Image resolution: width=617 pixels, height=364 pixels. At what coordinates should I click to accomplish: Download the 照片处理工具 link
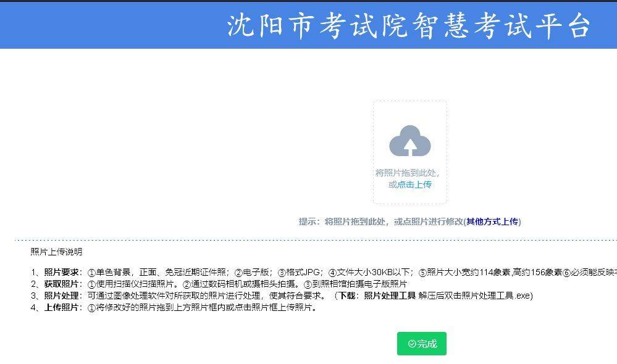coord(390,296)
